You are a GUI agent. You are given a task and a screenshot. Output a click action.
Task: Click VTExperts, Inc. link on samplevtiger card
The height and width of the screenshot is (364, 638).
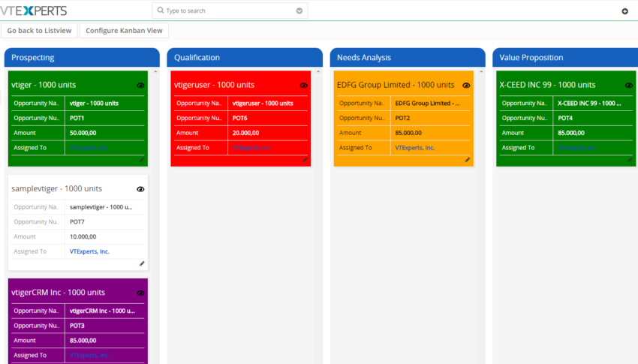click(x=89, y=251)
